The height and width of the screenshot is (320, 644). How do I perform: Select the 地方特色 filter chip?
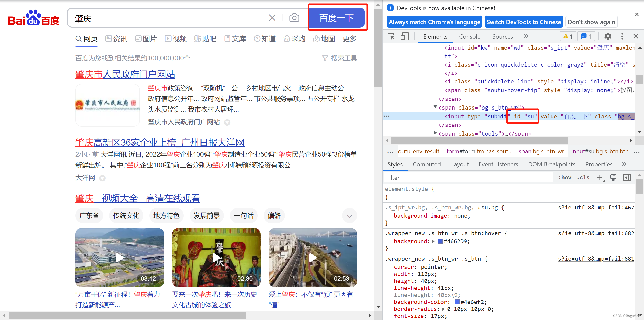pyautogui.click(x=167, y=216)
